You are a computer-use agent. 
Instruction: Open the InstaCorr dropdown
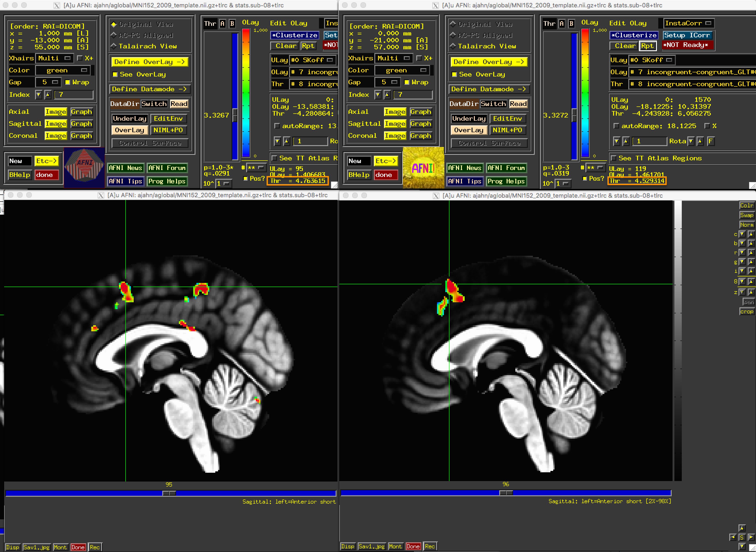click(x=689, y=23)
